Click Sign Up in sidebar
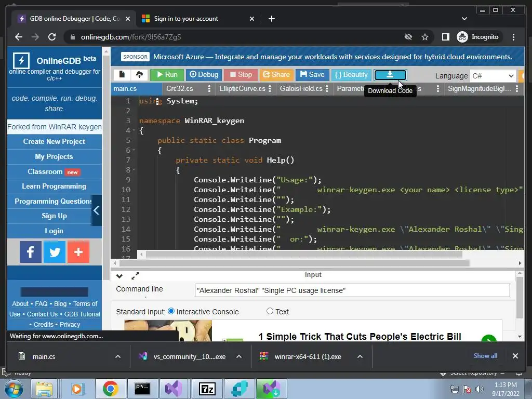Viewport: 532px width, 399px height. tap(54, 216)
